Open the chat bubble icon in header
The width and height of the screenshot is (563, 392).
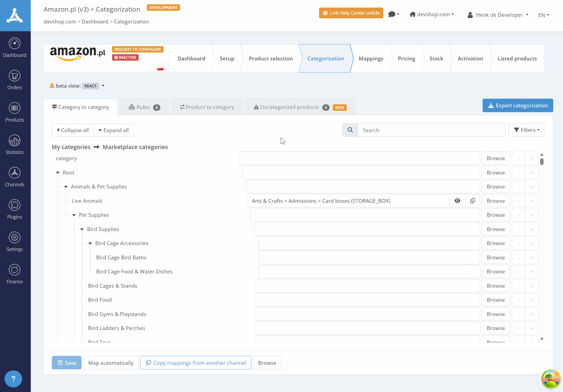point(394,14)
